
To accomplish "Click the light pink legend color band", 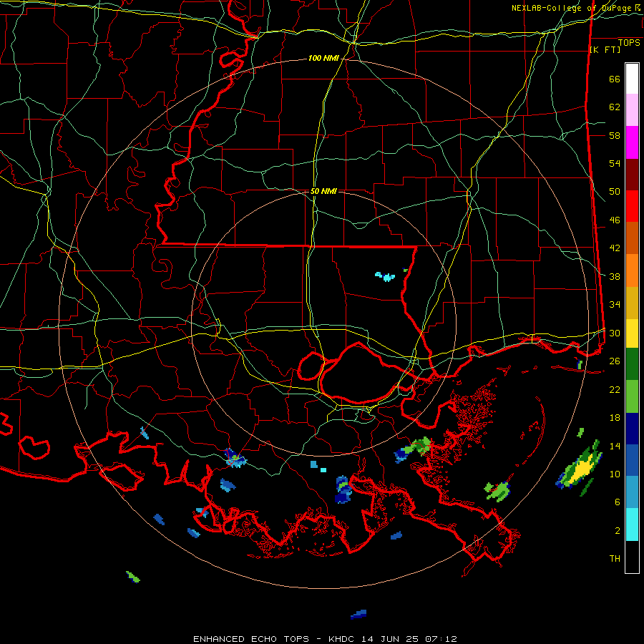I will coord(632,110).
